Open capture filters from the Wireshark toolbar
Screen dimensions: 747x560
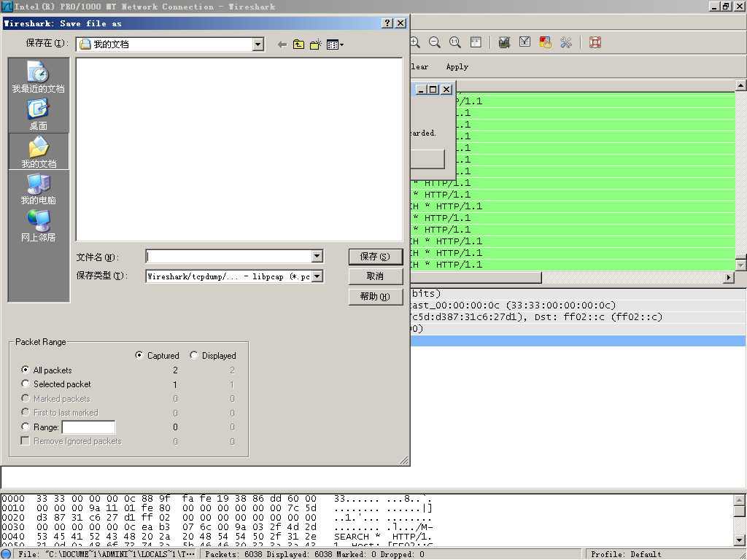[504, 42]
